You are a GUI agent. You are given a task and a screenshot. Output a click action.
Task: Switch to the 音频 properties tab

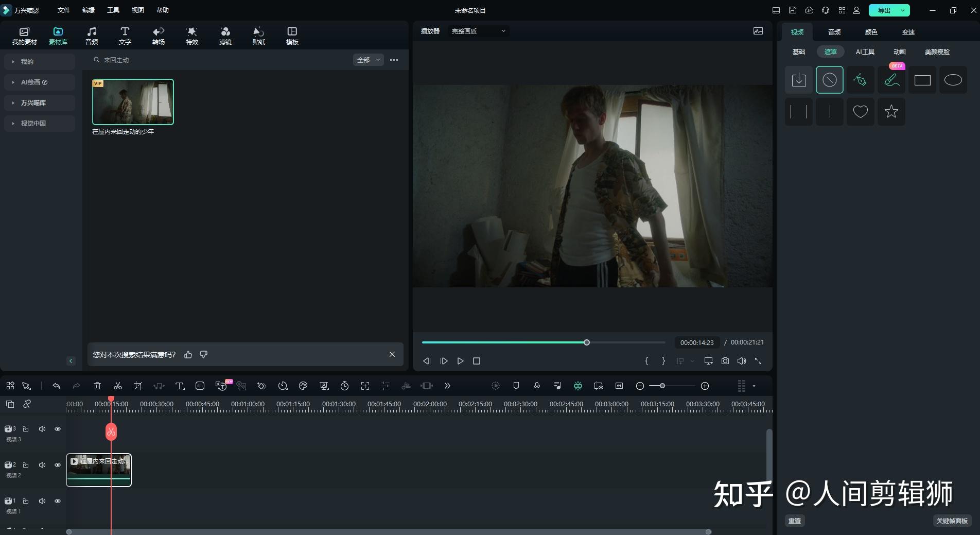834,32
